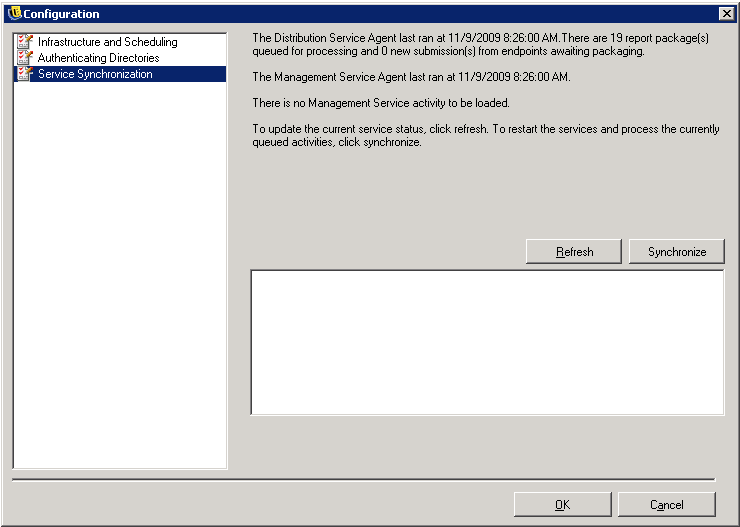Click 'There is no Management Service activity' text
This screenshot has height=527, width=740.
click(x=381, y=103)
